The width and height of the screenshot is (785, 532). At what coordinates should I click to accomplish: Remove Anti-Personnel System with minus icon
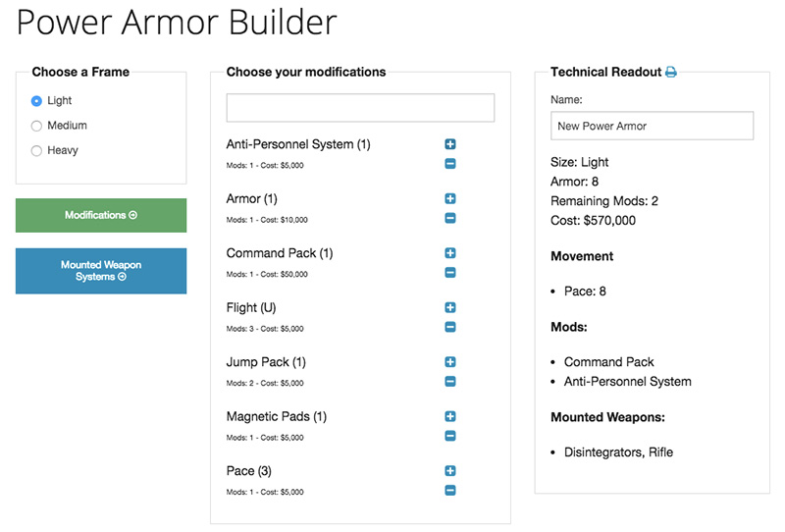[x=450, y=164]
